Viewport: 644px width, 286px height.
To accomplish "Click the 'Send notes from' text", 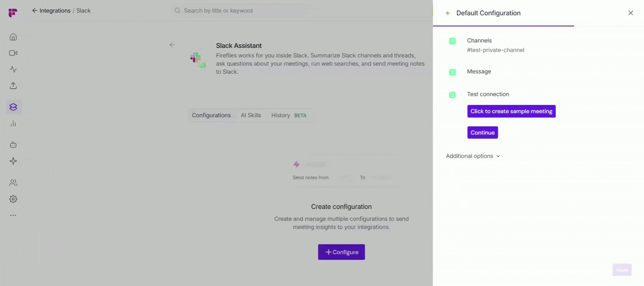I will (x=310, y=177).
